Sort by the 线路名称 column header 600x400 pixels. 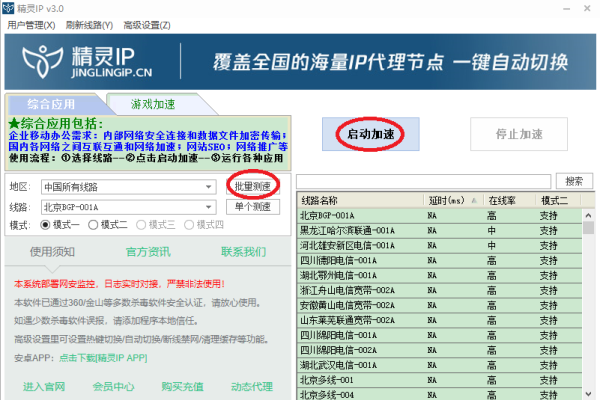(x=360, y=200)
